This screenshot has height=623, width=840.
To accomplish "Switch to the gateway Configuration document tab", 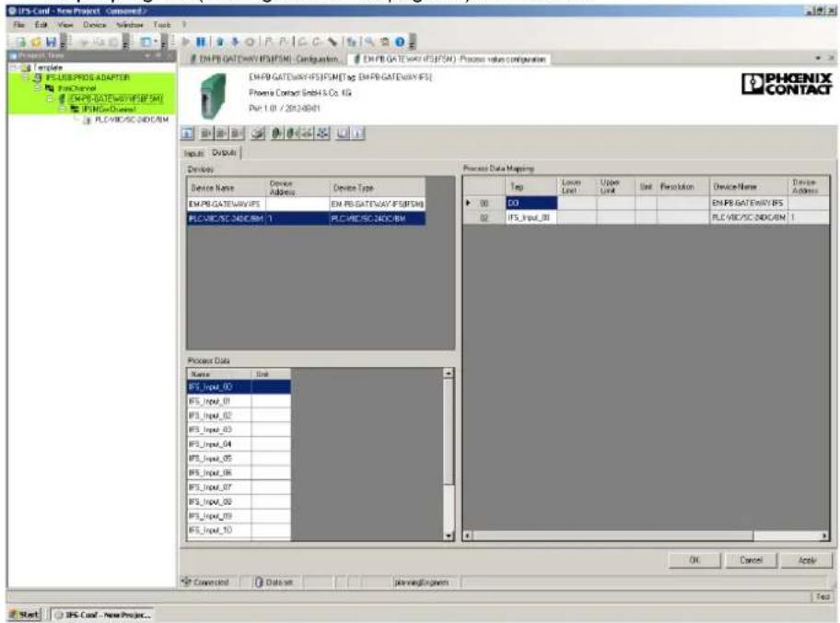I will point(265,59).
